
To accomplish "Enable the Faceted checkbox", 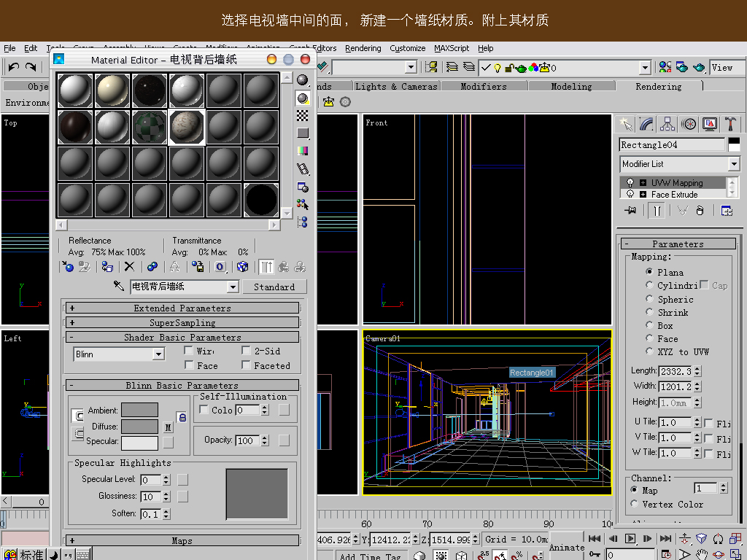I will coord(246,365).
